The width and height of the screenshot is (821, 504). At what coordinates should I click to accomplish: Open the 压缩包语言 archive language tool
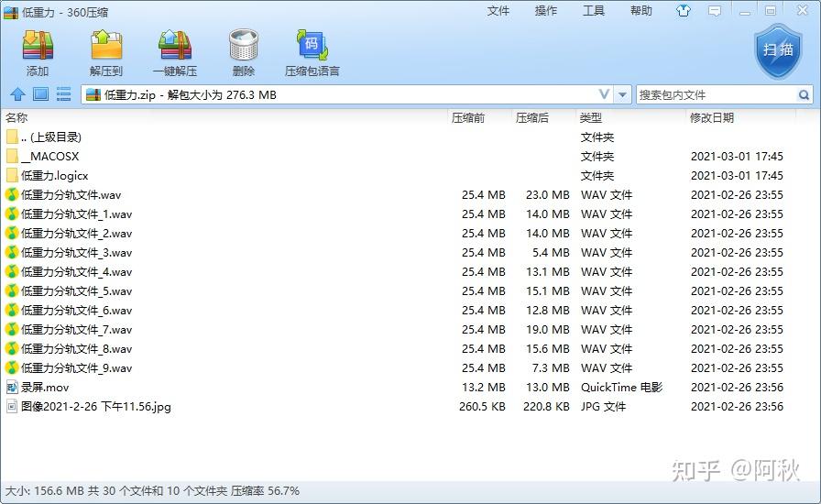pyautogui.click(x=312, y=52)
